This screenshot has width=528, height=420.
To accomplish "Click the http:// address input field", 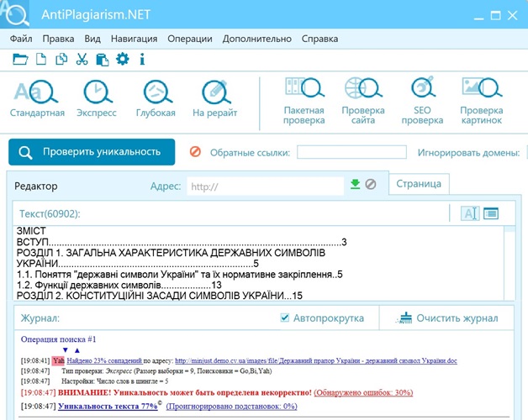I will tap(266, 186).
